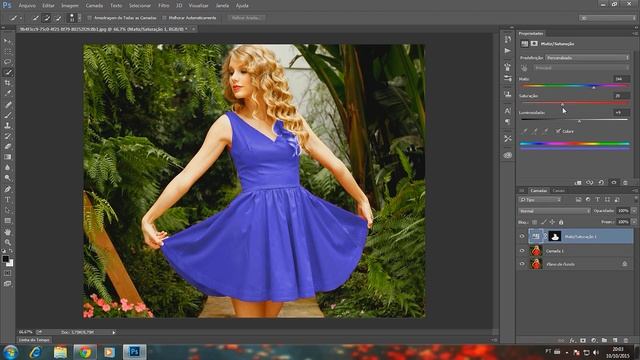640x360 pixels.
Task: Open the brush picker dropdown in options bar
Action: click(79, 18)
